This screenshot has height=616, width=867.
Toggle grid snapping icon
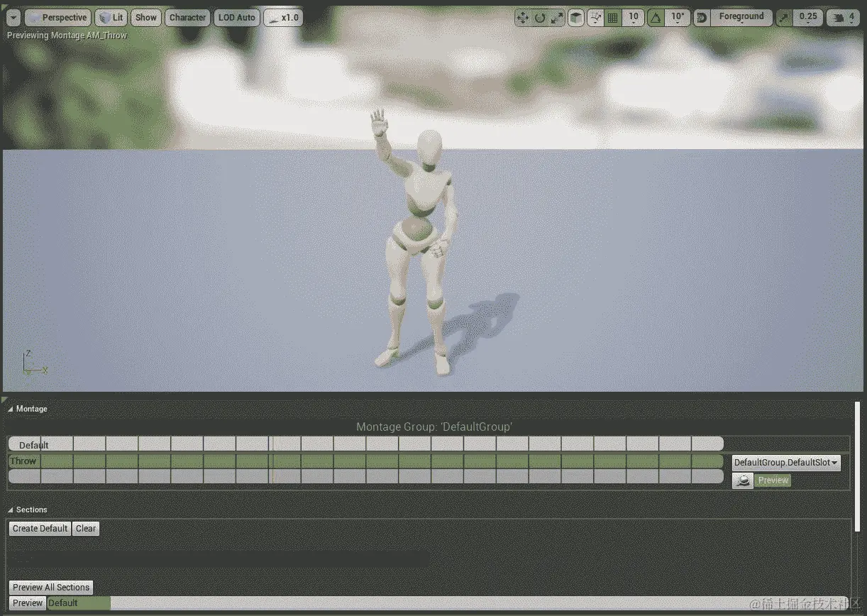point(613,18)
